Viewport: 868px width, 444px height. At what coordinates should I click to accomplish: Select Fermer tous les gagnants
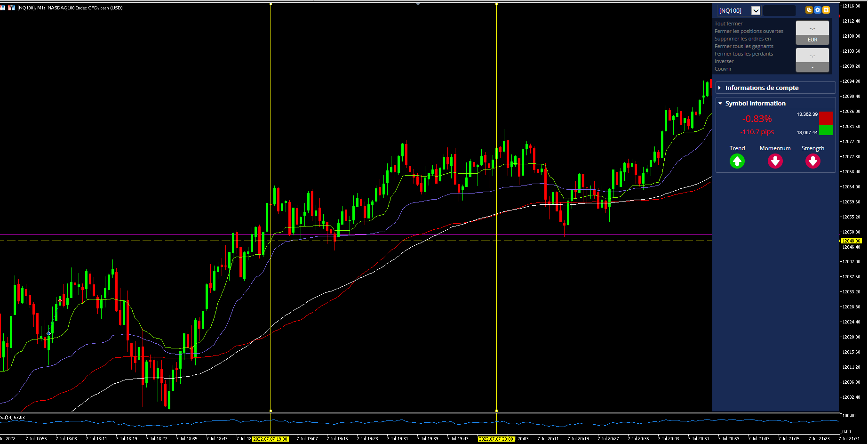(744, 46)
